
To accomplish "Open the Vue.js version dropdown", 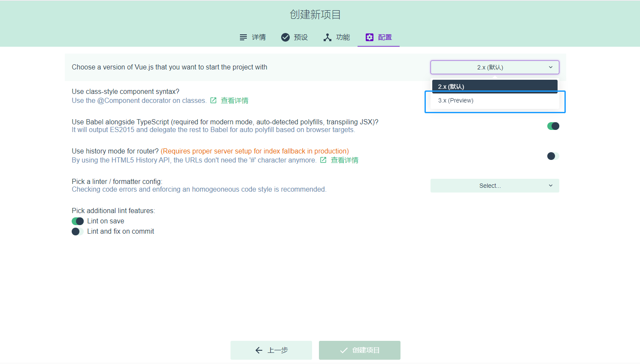I will [494, 67].
